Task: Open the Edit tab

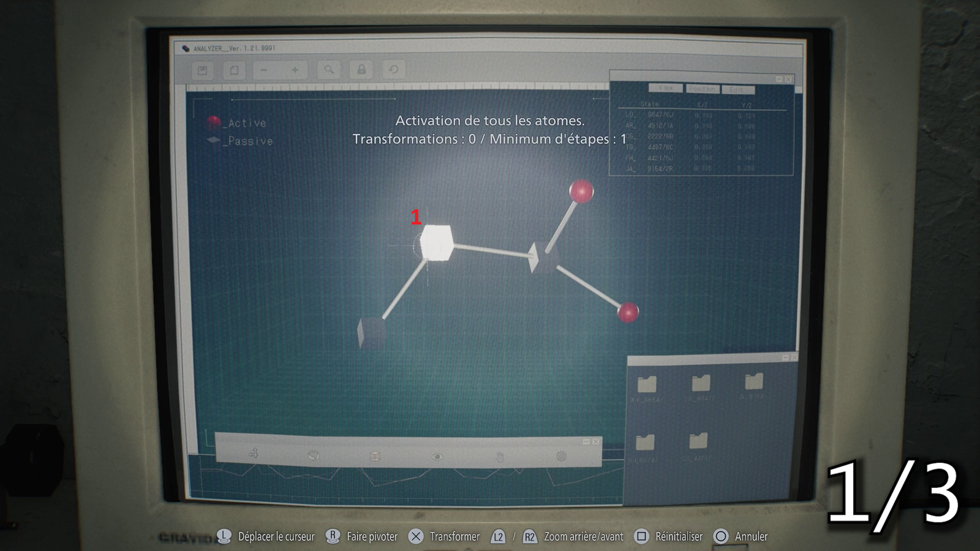Action: 737,89
